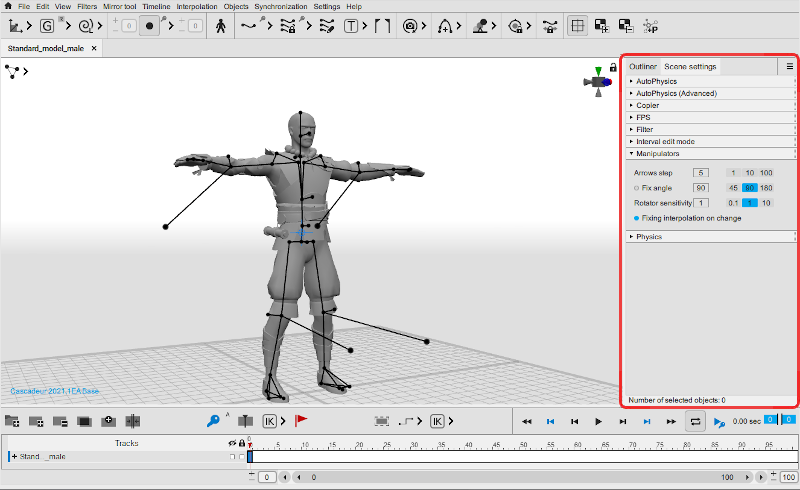Toggle loop playback button
Viewport: 800px width, 490px height.
(x=695, y=421)
